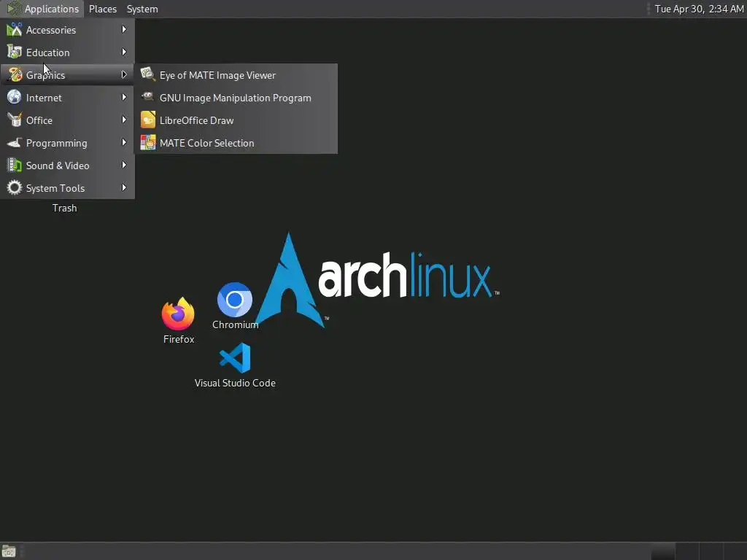The height and width of the screenshot is (560, 747).
Task: Expand the Accessories submenu arrow
Action: click(x=124, y=29)
